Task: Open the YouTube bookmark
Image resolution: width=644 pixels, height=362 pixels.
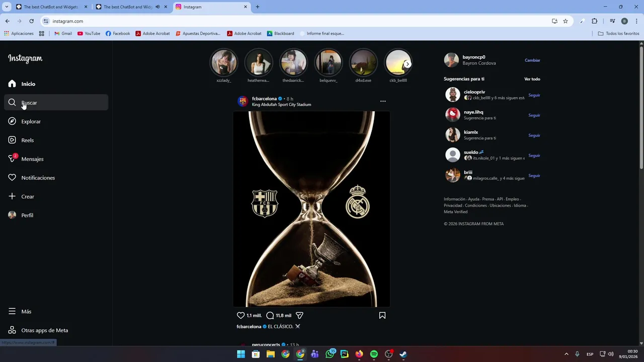Action: click(x=89, y=34)
